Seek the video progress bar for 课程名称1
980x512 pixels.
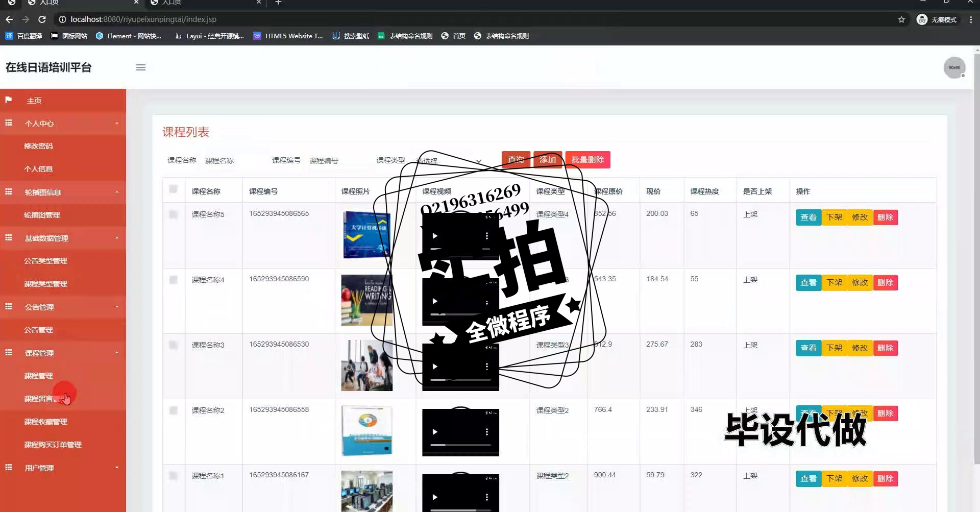(460, 510)
